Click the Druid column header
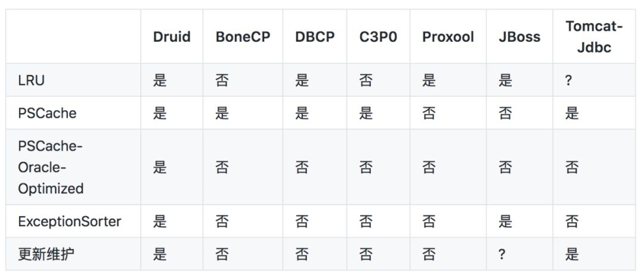The image size is (644, 275). (171, 37)
